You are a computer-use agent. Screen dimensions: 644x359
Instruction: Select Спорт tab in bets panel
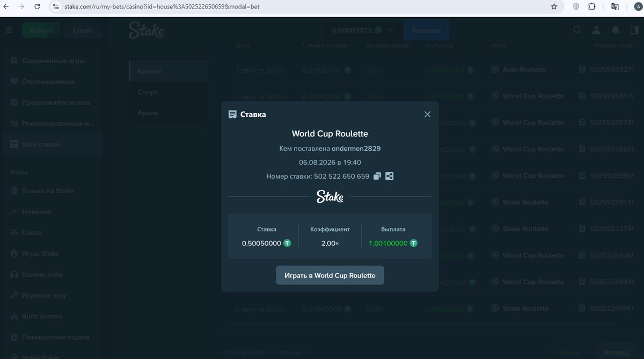[x=168, y=92]
